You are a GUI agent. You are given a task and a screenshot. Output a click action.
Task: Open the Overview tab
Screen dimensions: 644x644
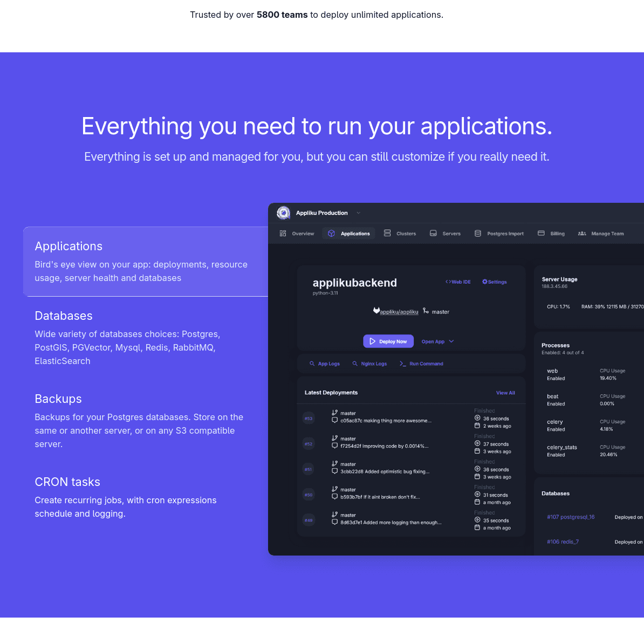[x=297, y=234]
